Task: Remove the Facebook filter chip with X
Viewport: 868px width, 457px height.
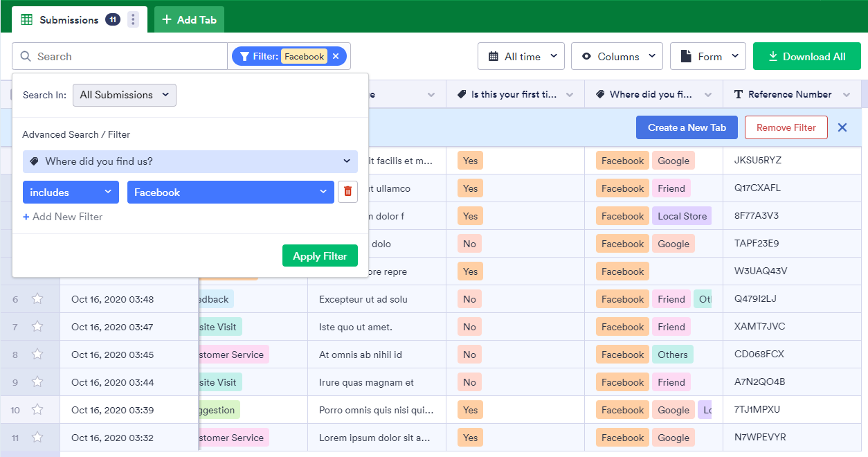Action: pos(336,57)
